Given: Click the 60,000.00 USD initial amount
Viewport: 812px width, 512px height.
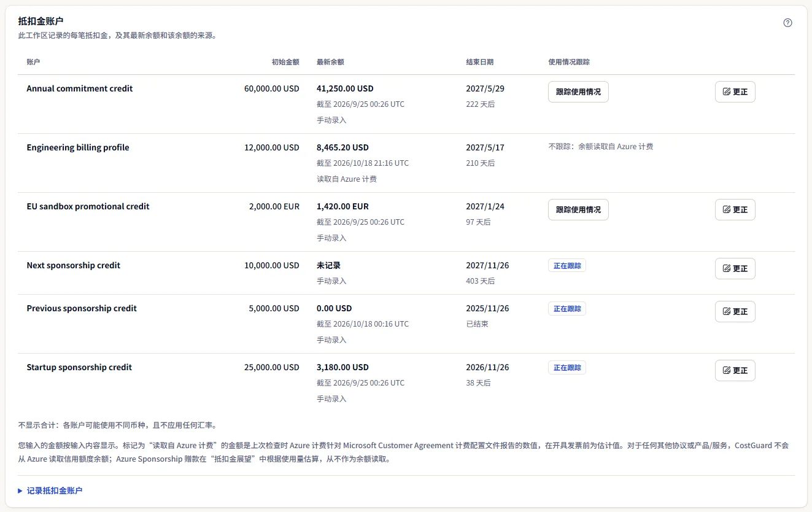Looking at the screenshot, I should (272, 88).
